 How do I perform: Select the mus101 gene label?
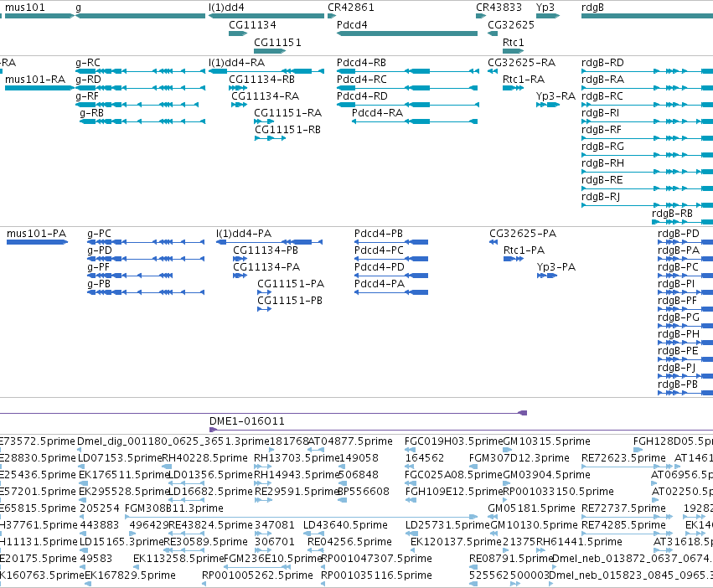[x=25, y=8]
